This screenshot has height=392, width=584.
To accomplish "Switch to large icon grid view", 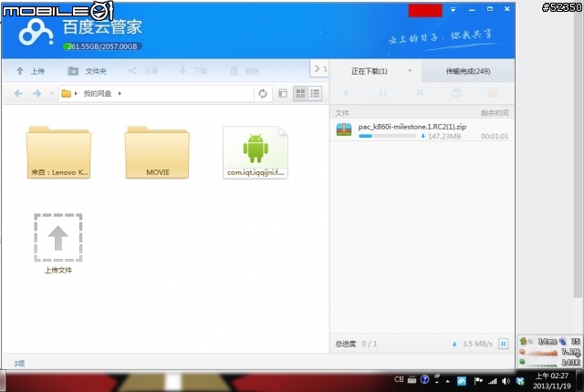I will point(300,93).
